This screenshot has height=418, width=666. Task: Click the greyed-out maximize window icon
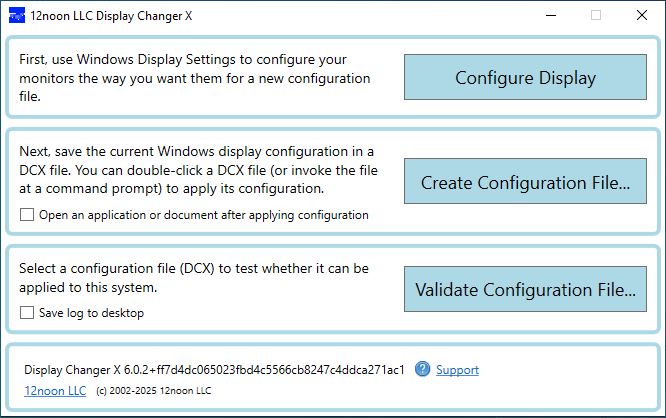coord(596,16)
